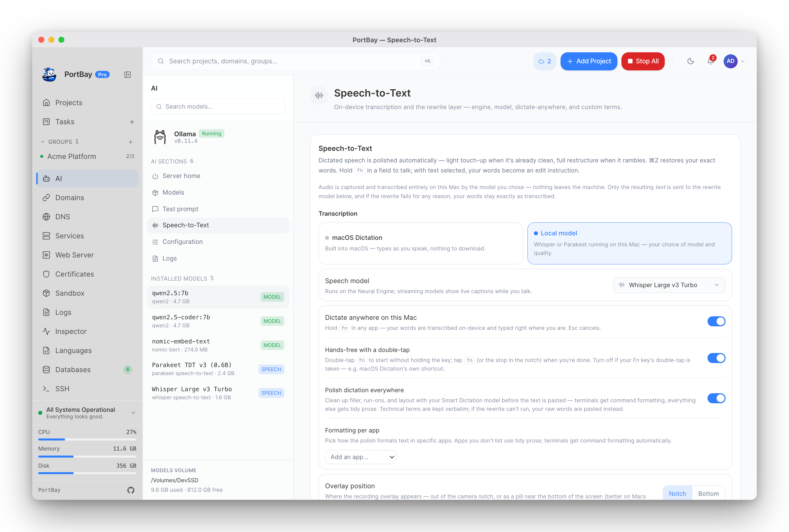789x532 pixels.
Task: Open the chevron next to AD avatar
Action: point(743,61)
